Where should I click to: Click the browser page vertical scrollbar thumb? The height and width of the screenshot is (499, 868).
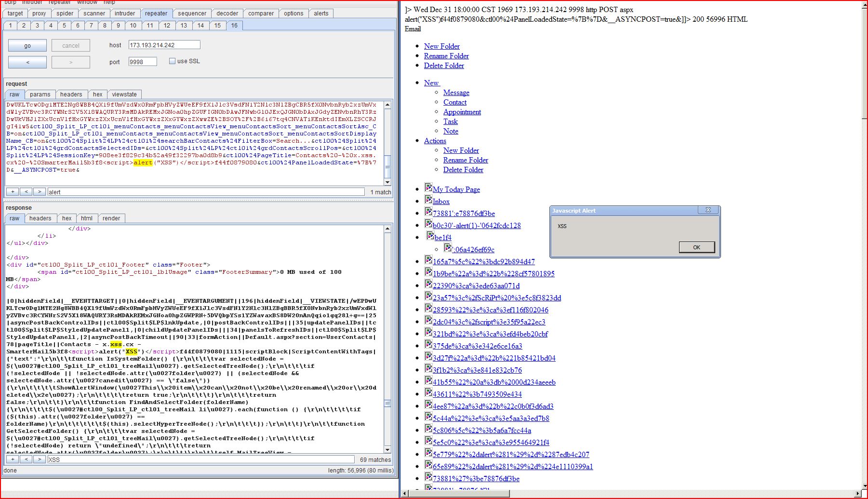click(x=864, y=65)
